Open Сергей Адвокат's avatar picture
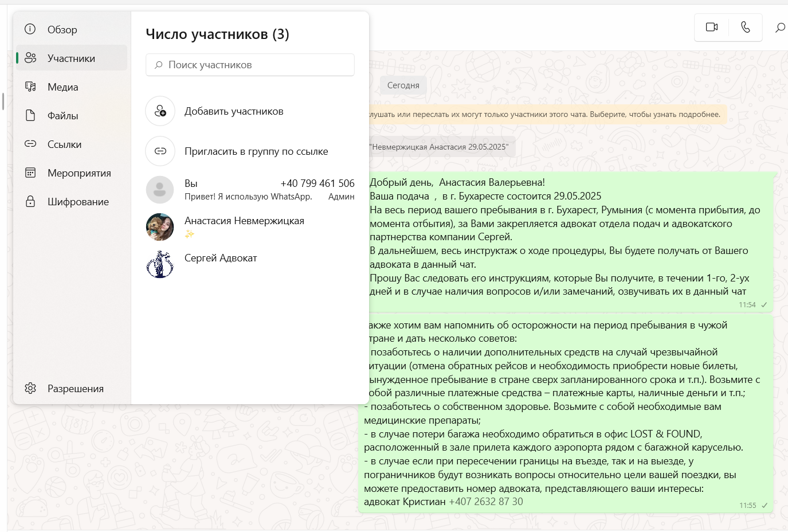Image resolution: width=788 pixels, height=532 pixels. pyautogui.click(x=160, y=264)
